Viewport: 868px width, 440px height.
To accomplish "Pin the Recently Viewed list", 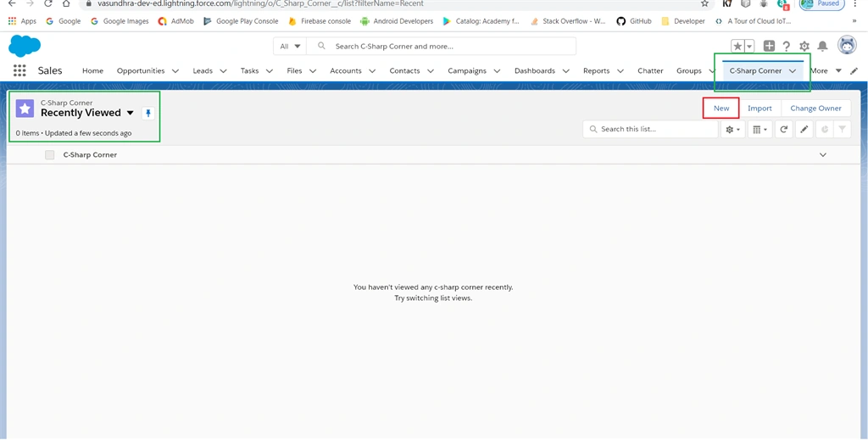I will (x=148, y=113).
